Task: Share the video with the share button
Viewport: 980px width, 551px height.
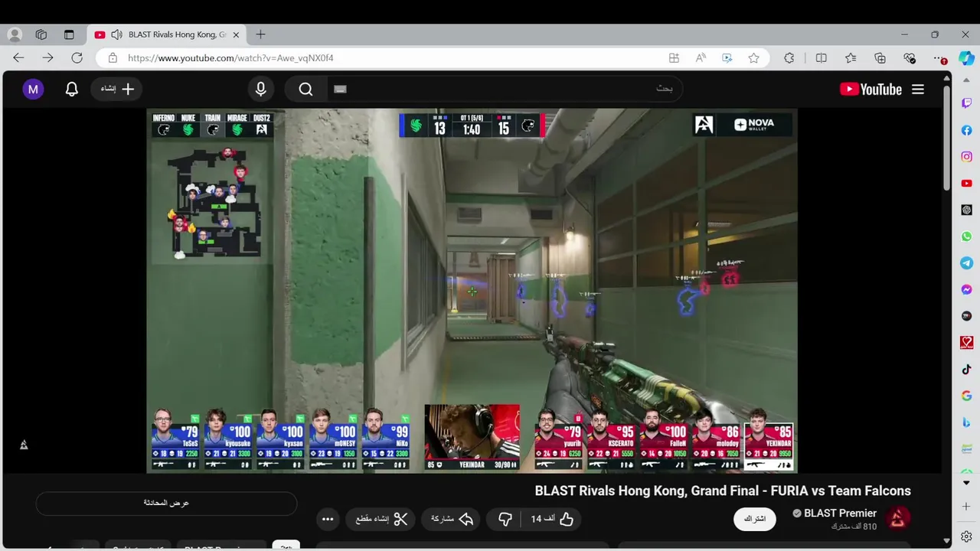Action: [x=452, y=519]
